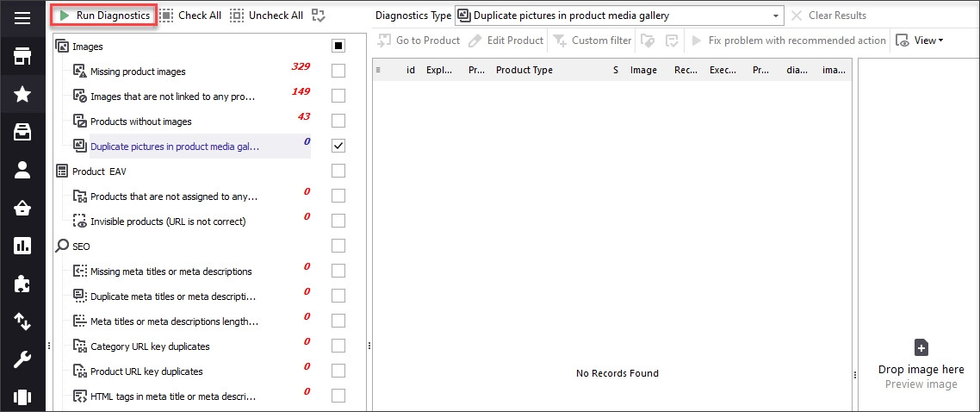Toggle the Images group checkbox
980x412 pixels.
click(x=338, y=46)
